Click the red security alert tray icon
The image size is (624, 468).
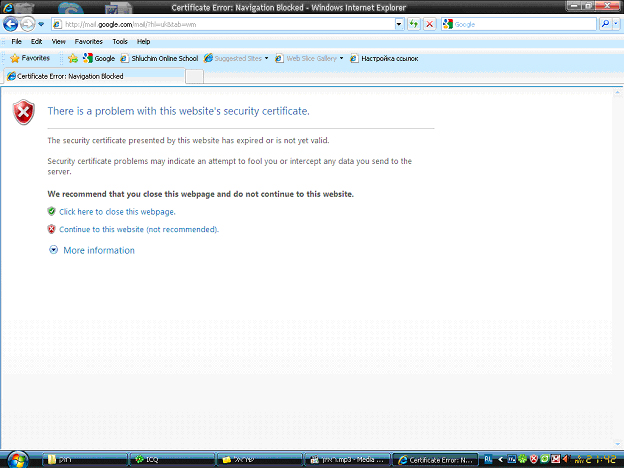click(534, 460)
